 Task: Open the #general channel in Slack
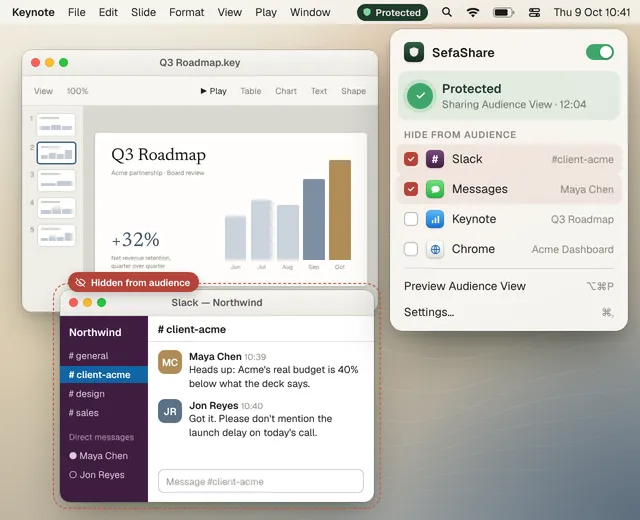pyautogui.click(x=104, y=356)
